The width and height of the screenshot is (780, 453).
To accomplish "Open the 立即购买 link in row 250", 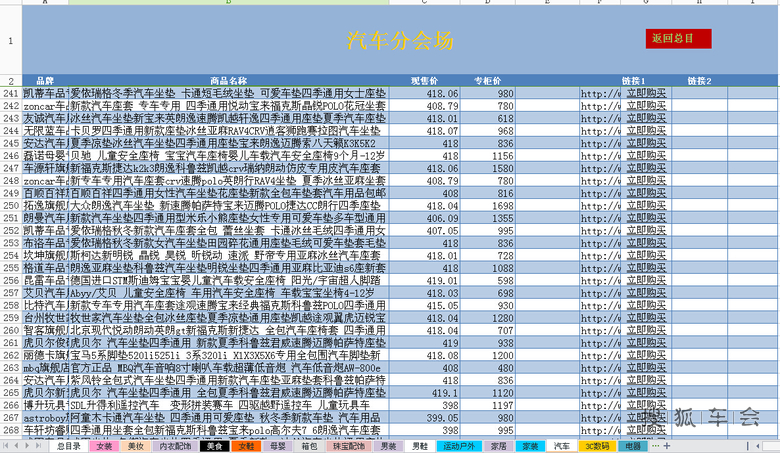I will pyautogui.click(x=648, y=205).
